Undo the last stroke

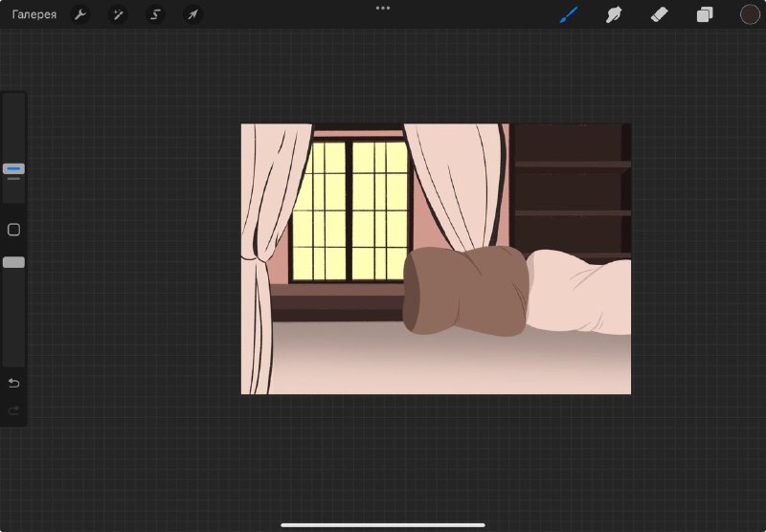coord(13,383)
